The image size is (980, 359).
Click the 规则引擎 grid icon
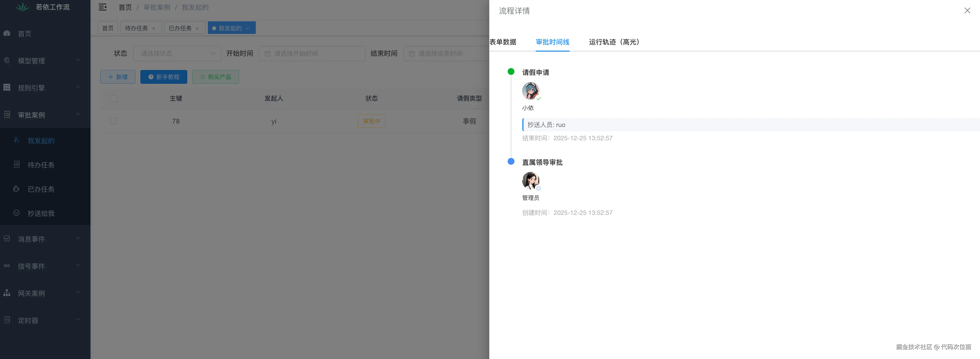[x=7, y=87]
